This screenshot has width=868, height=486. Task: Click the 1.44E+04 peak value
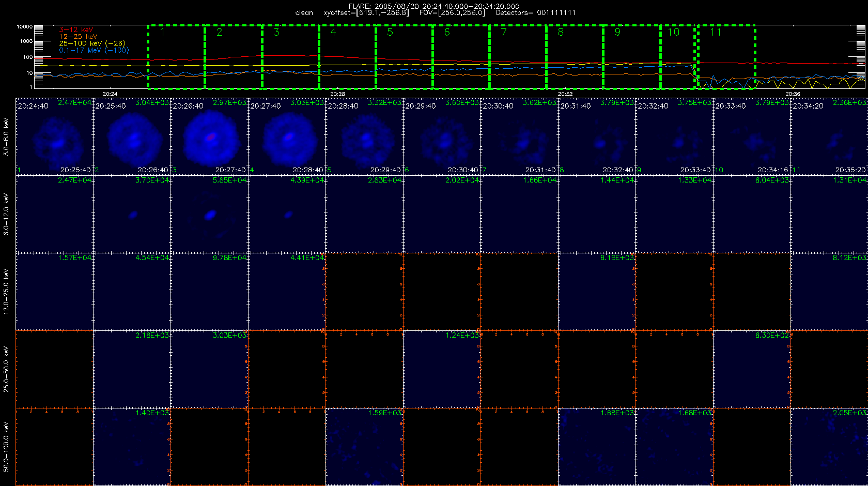[617, 180]
